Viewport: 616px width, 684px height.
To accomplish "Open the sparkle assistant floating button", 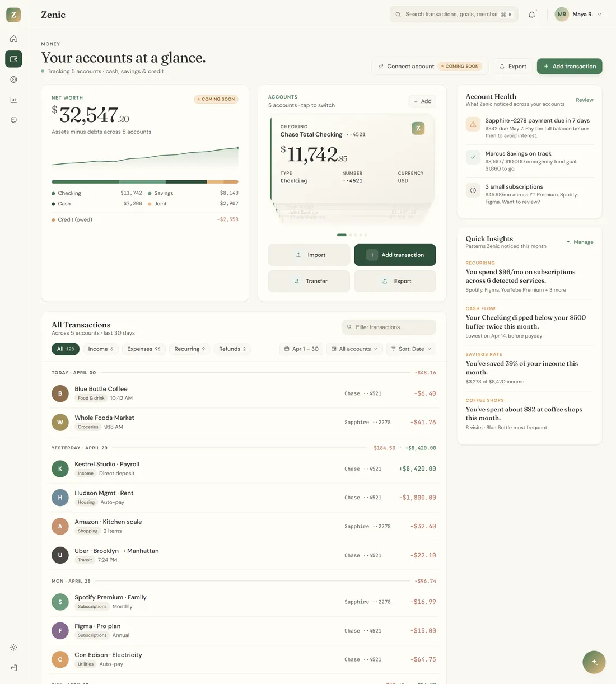I will coord(594,662).
